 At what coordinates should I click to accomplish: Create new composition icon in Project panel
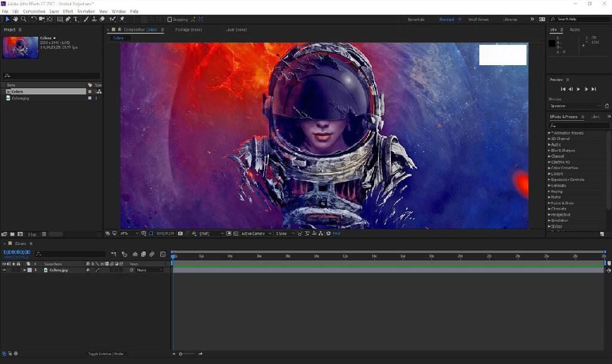point(20,234)
